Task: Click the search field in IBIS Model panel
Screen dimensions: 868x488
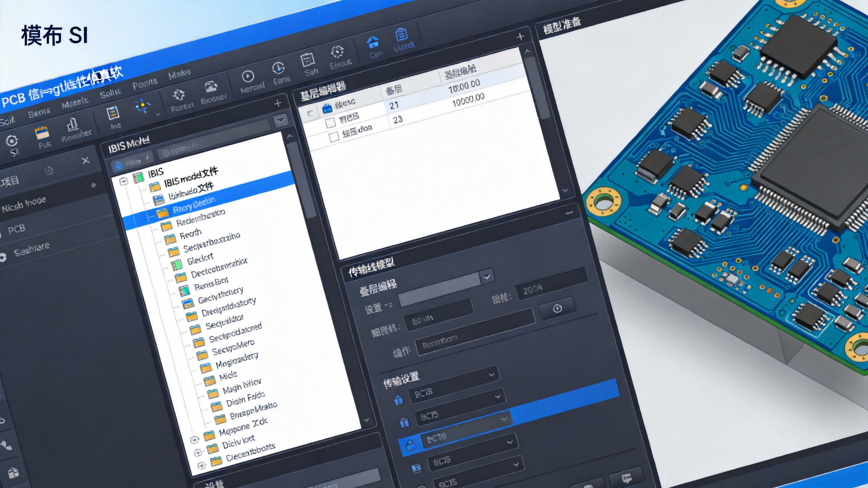Action: [214, 138]
